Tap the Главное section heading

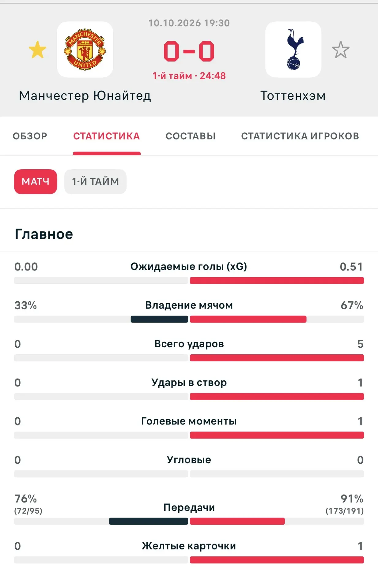click(44, 234)
